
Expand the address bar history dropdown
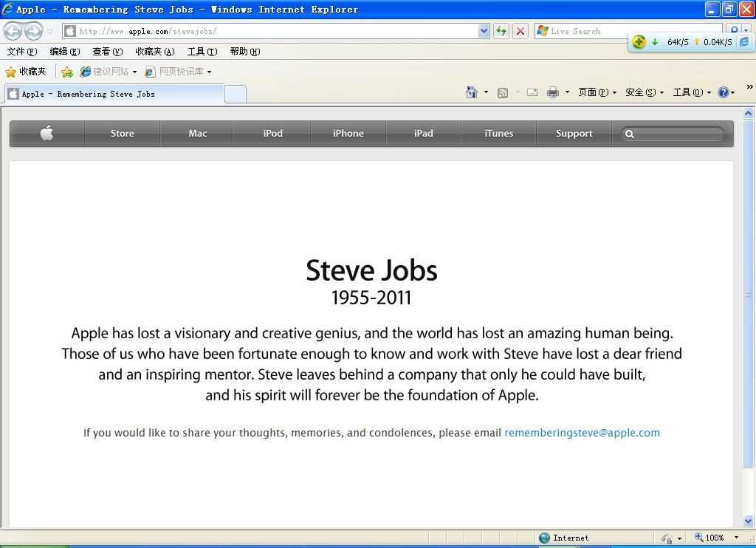click(x=484, y=31)
